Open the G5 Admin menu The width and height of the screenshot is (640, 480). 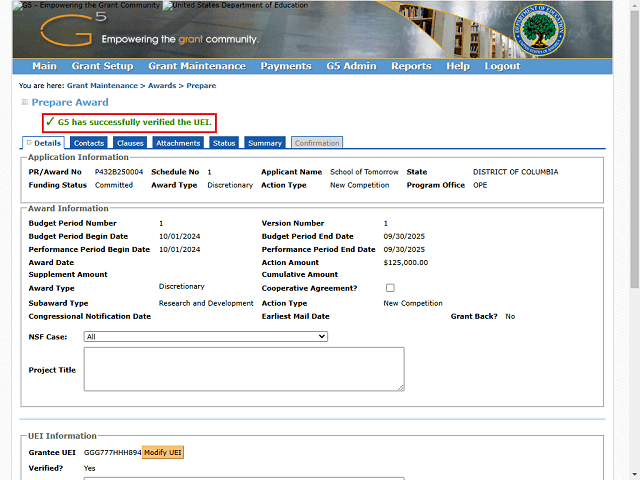[x=350, y=66]
